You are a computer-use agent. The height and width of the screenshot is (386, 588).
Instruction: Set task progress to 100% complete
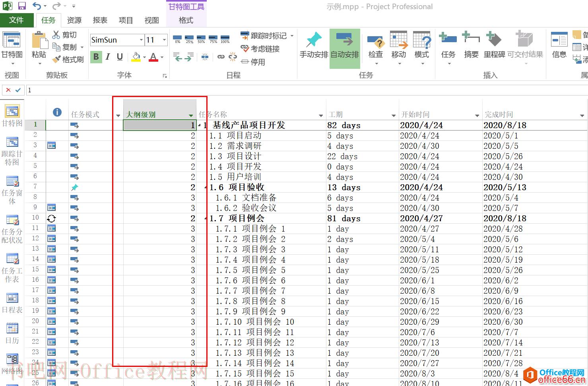pos(225,39)
